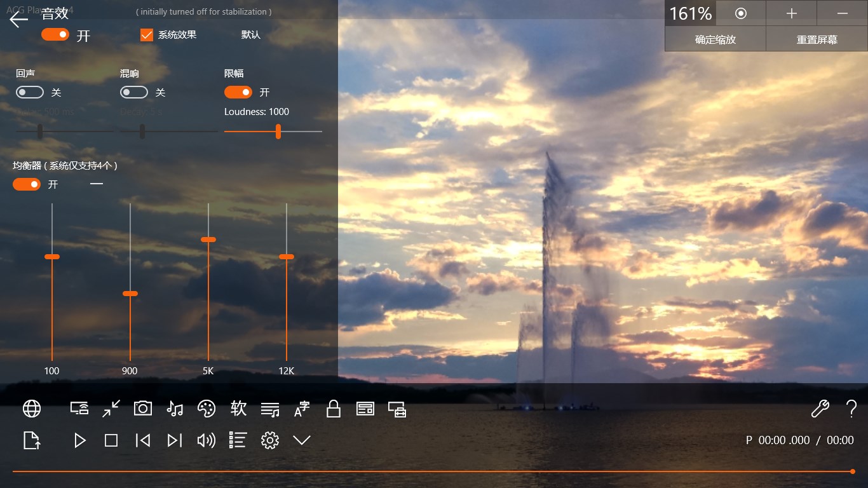Screen dimensions: 868x488
Task: Click the 软 software decoding icon
Action: tap(238, 409)
